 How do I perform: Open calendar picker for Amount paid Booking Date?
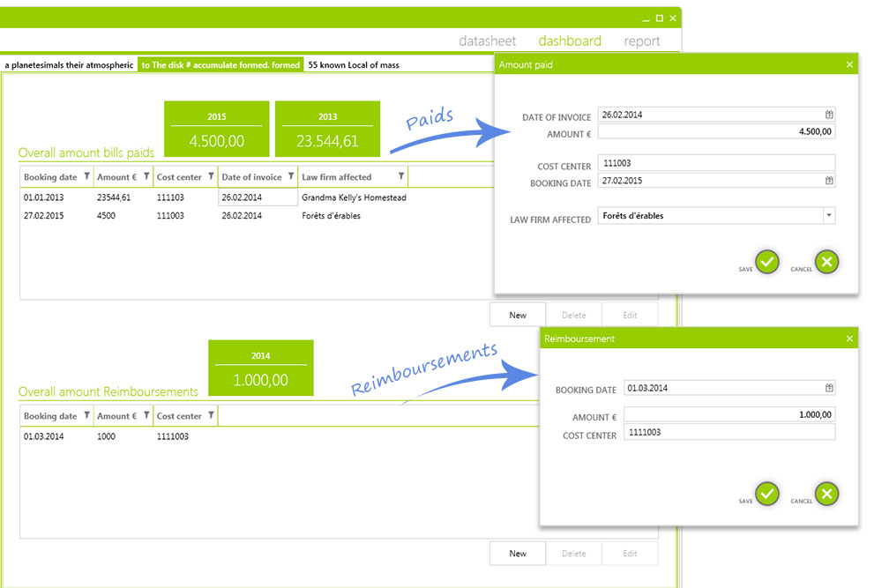(829, 181)
